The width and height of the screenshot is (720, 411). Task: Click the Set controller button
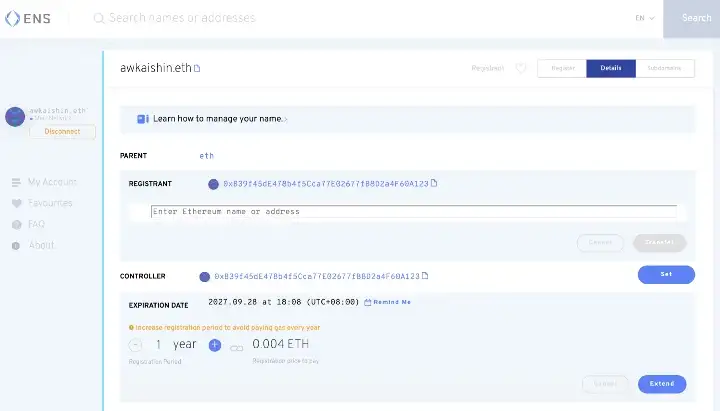pyautogui.click(x=665, y=275)
